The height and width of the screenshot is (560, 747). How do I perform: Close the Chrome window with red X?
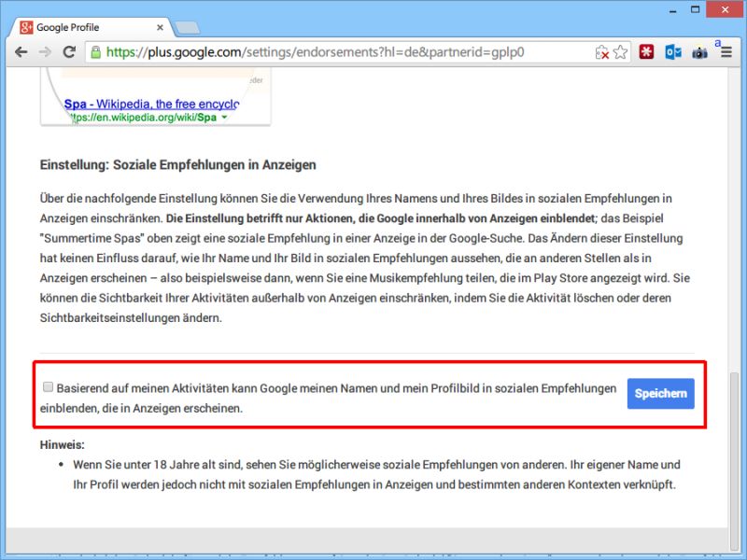pyautogui.click(x=725, y=10)
